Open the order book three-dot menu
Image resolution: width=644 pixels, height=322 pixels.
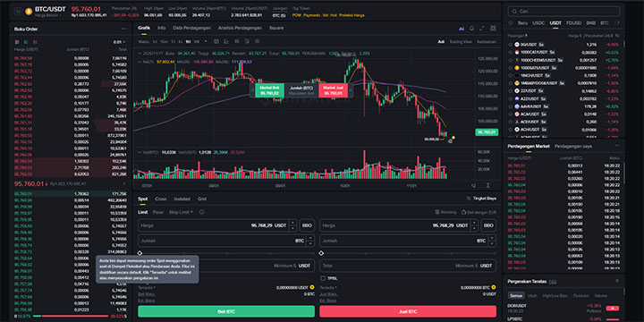click(x=123, y=30)
